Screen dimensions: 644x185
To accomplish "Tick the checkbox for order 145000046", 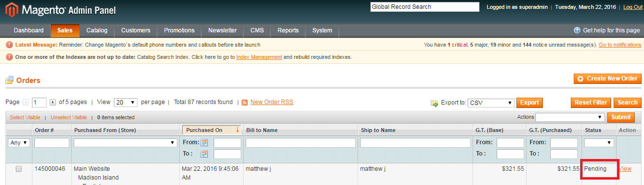I will coord(19,169).
